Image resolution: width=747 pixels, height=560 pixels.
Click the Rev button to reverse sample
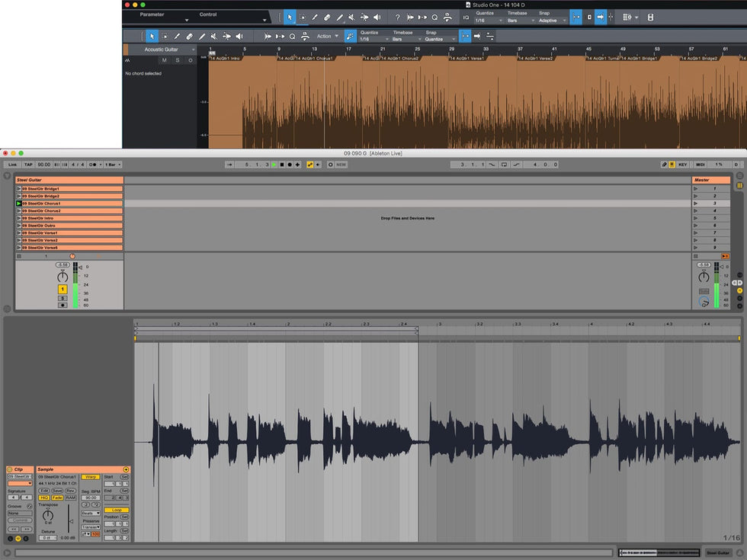pos(70,491)
